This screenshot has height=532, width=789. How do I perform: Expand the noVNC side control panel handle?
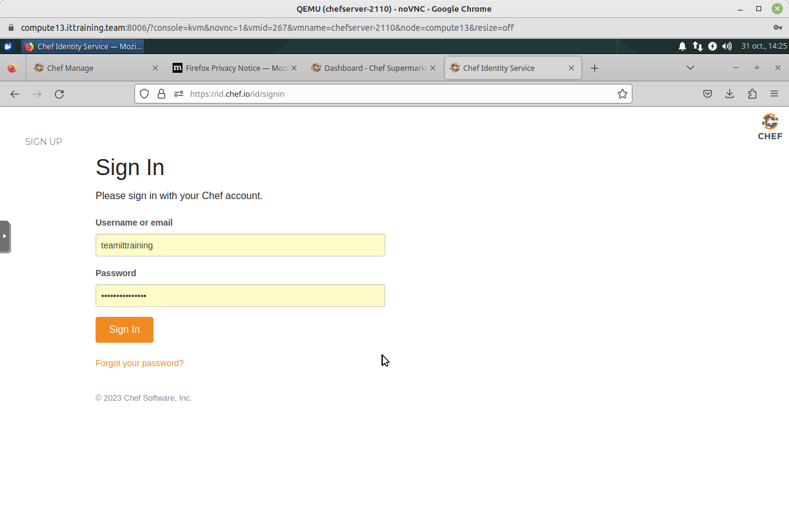coord(5,236)
